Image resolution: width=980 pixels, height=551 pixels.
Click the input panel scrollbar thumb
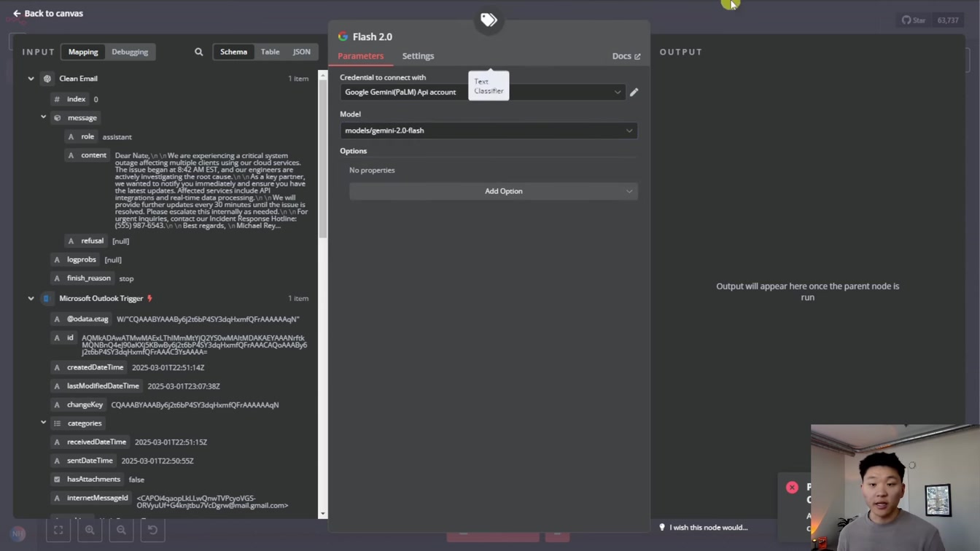[323, 157]
